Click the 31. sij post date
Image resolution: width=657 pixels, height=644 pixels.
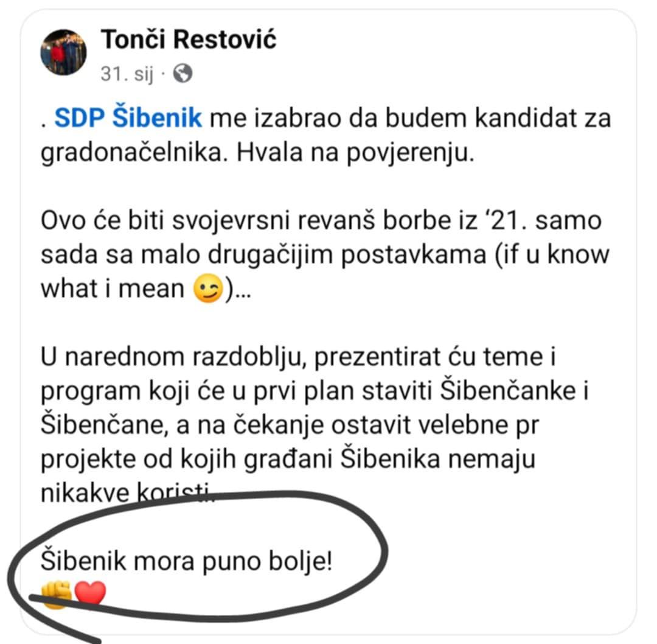(127, 74)
